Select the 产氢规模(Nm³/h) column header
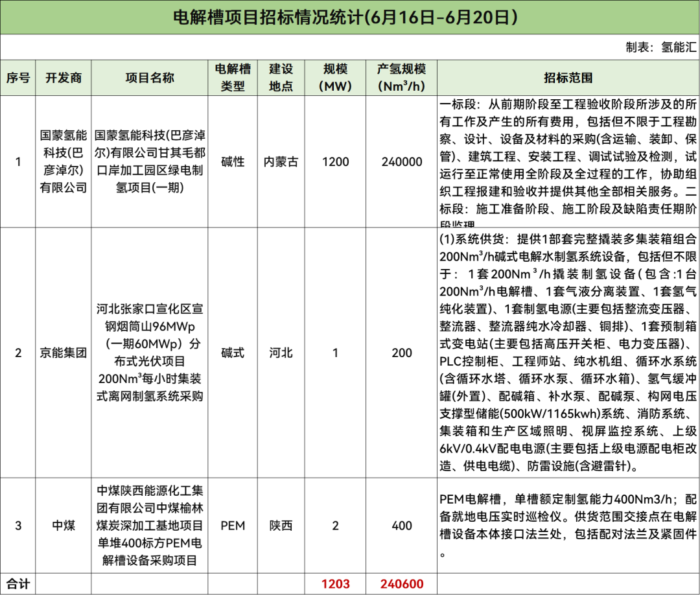 tap(401, 78)
